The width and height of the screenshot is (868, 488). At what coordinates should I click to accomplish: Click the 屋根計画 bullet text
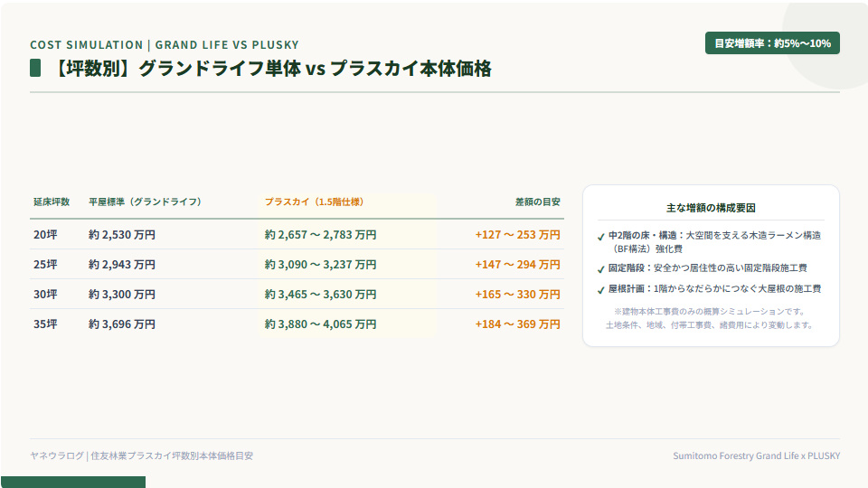(714, 288)
